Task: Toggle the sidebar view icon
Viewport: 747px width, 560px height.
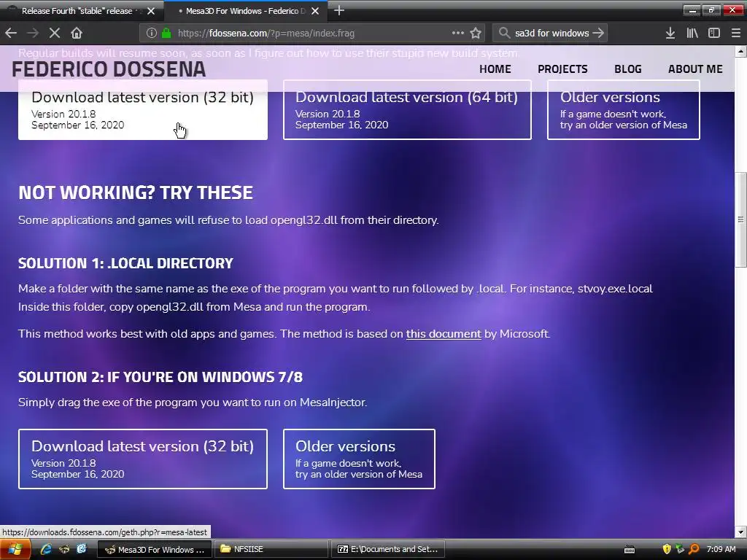Action: (x=713, y=33)
